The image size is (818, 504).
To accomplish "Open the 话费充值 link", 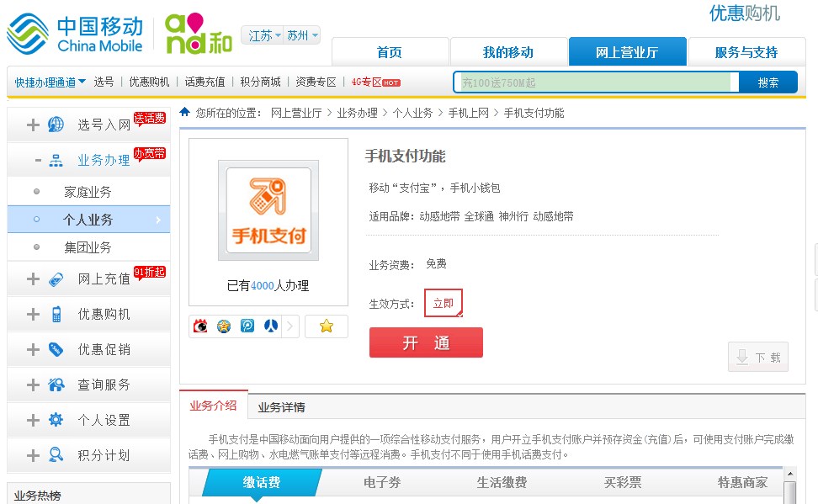I will [x=204, y=82].
